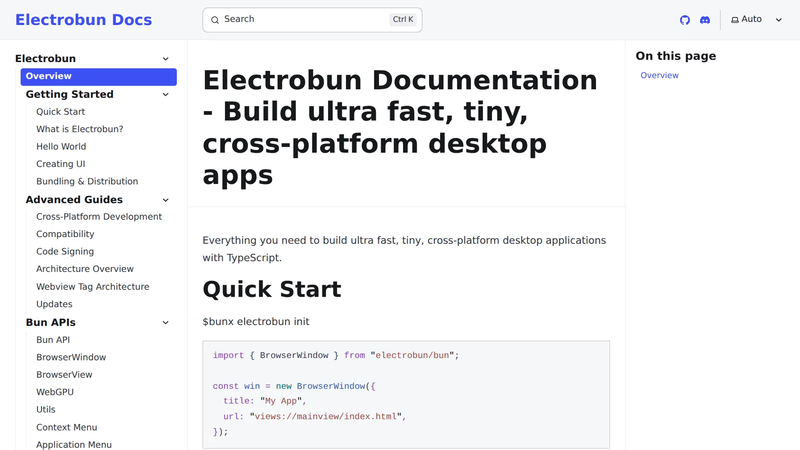Click the BrowserWindow import code block
800x450 pixels.
[x=406, y=395]
